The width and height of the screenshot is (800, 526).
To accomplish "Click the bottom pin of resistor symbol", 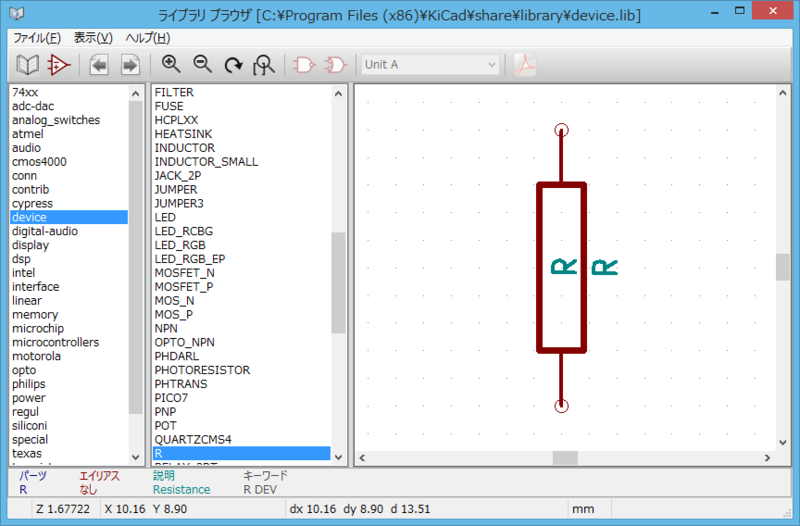I will [561, 406].
